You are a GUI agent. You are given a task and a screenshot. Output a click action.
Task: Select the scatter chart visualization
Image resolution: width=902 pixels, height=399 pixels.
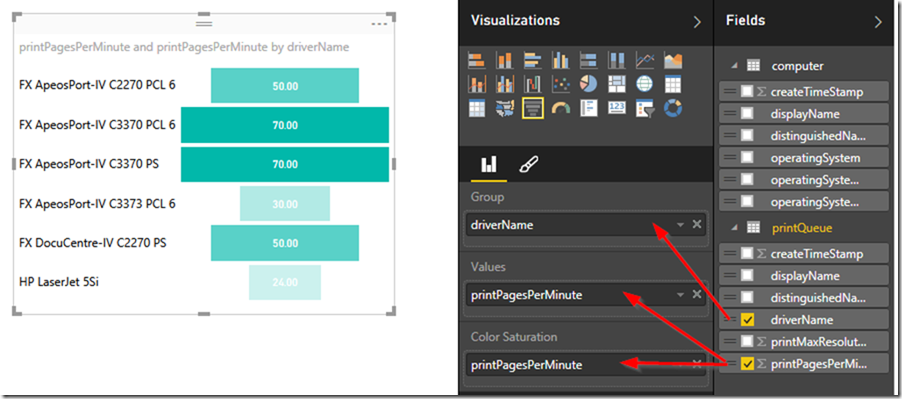(x=560, y=84)
